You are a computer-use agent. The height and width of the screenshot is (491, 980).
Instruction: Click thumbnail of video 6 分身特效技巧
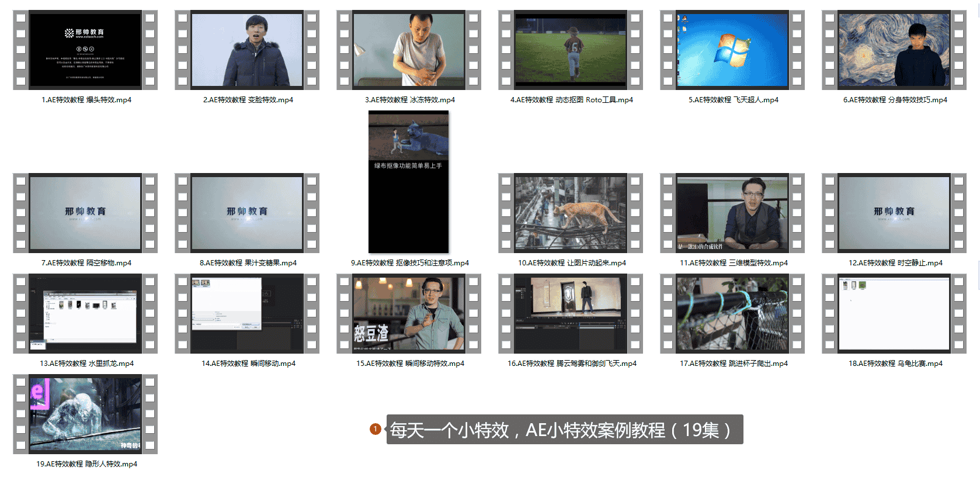(894, 50)
